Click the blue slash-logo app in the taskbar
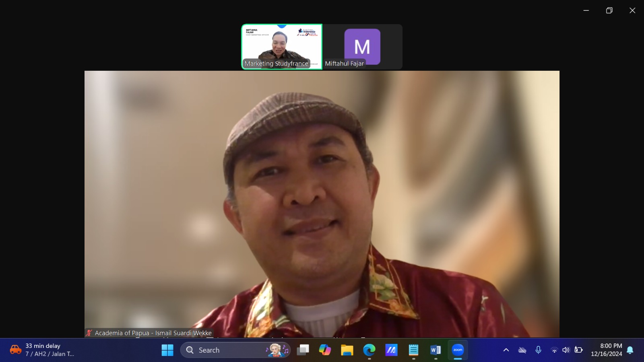Viewport: 644px width, 362px height. pos(391,350)
